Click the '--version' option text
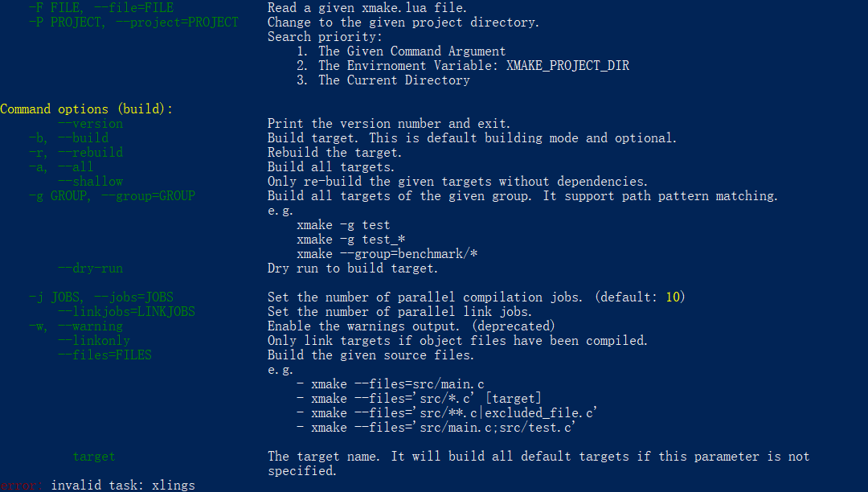Viewport: 868px width, 492px height. pyautogui.click(x=90, y=124)
